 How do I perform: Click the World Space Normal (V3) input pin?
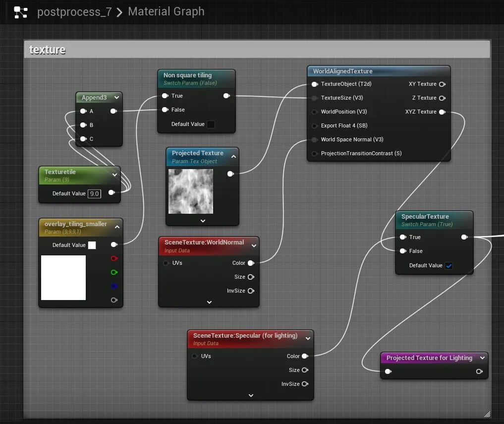[315, 140]
